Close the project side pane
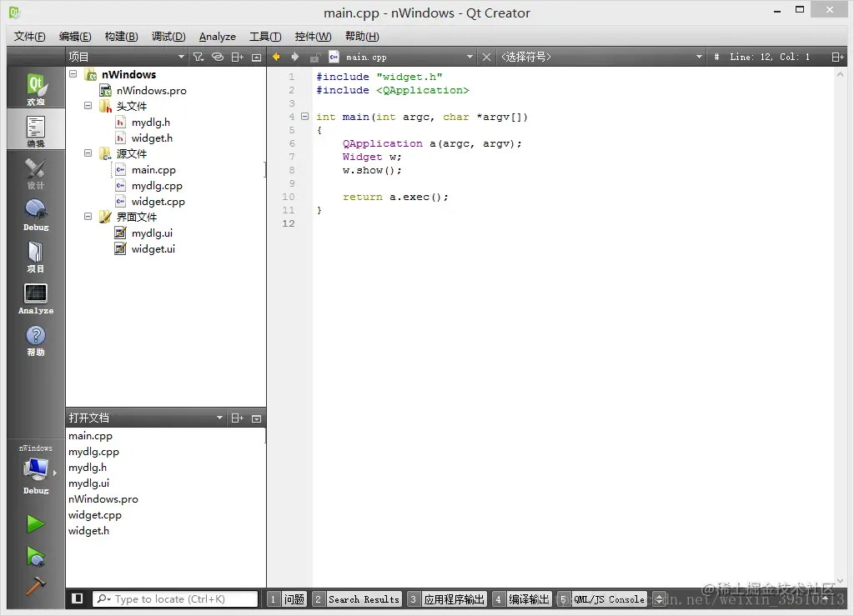This screenshot has height=616, width=854. pyautogui.click(x=257, y=58)
